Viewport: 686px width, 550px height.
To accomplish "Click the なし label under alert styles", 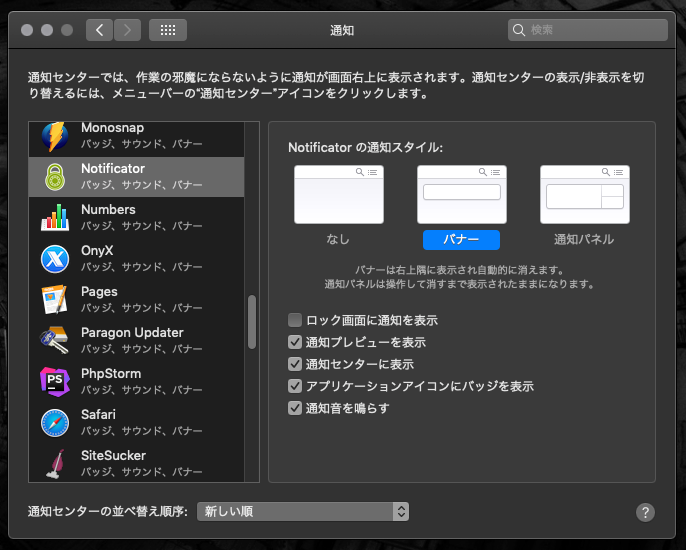I will click(338, 239).
